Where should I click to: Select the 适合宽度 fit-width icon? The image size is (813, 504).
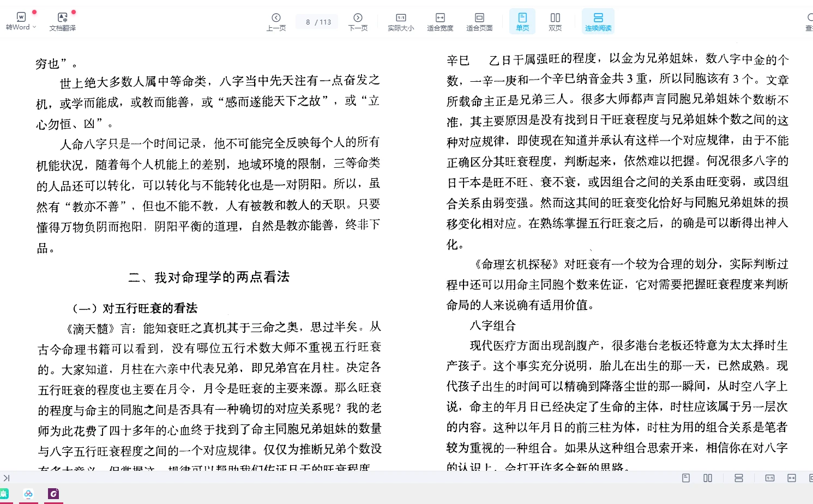(439, 18)
